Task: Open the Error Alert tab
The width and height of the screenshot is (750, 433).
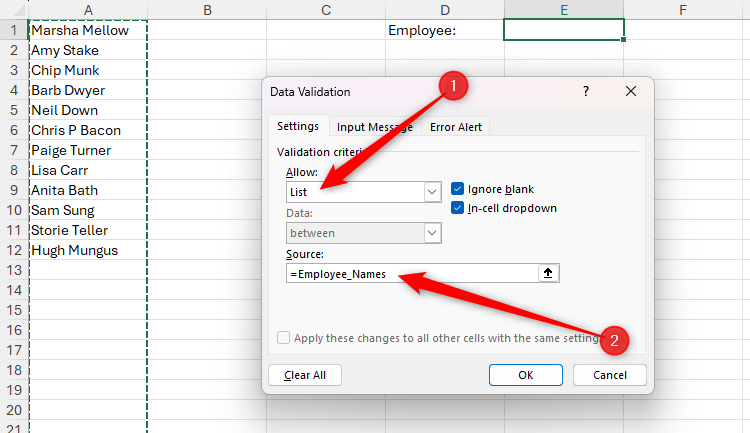Action: 456,127
